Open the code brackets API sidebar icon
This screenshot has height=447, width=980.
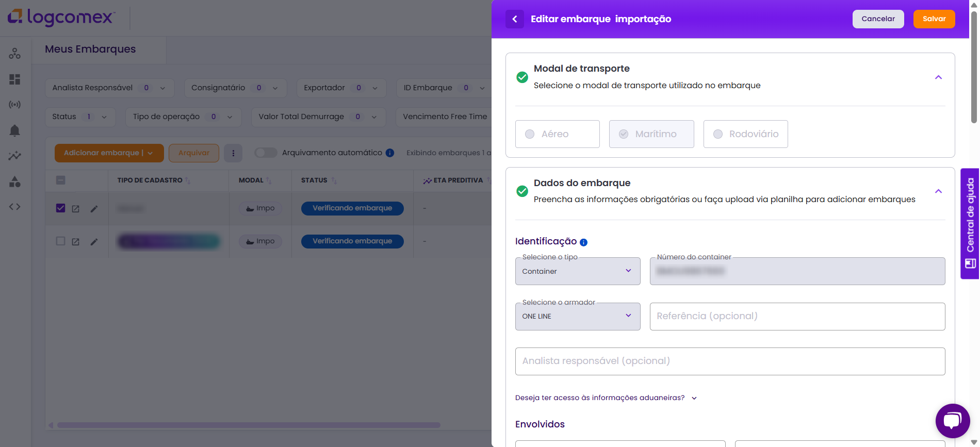pyautogui.click(x=14, y=207)
